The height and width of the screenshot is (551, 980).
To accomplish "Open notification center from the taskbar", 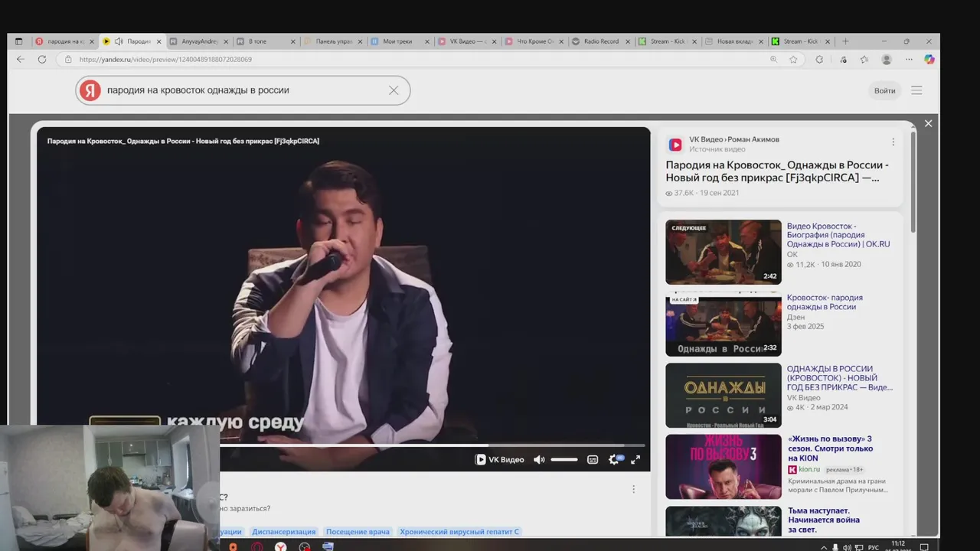I will [x=924, y=547].
